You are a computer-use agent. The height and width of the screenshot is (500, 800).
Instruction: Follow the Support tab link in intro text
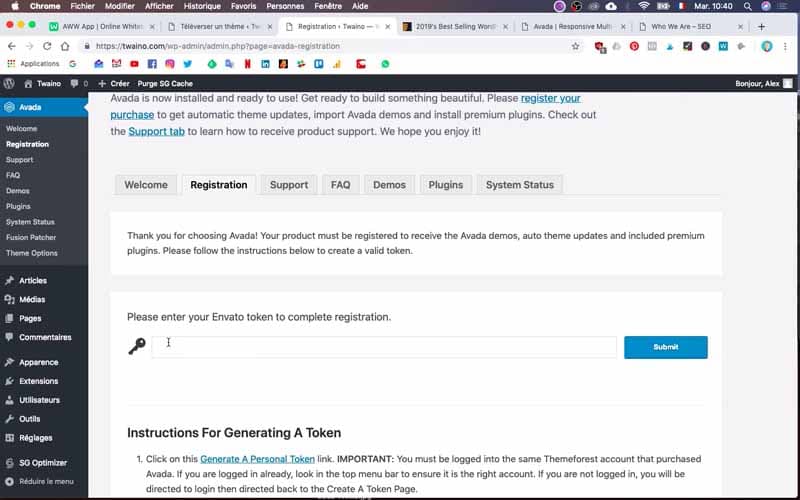[156, 131]
